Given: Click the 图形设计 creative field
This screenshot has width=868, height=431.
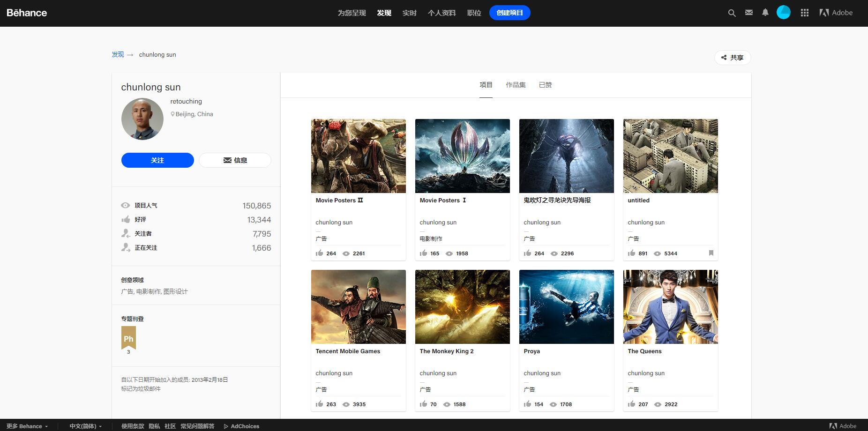Looking at the screenshot, I should point(176,291).
